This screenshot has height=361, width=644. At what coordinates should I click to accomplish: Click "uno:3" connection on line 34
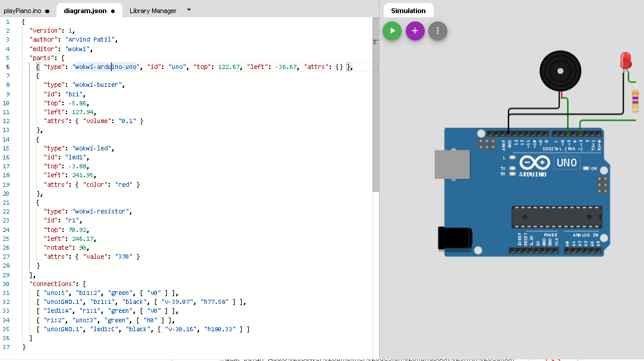pyautogui.click(x=84, y=321)
